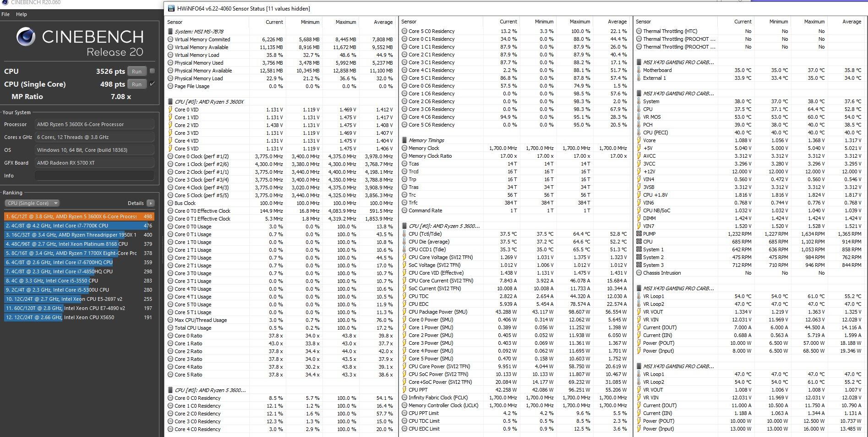
Task: Expand ranking Details with the arrow button
Action: click(151, 203)
